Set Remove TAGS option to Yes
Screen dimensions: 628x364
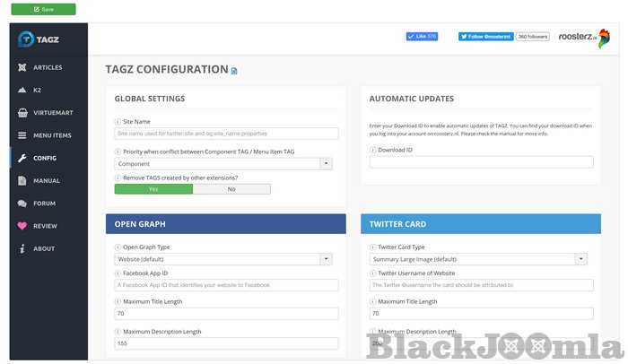click(x=153, y=189)
